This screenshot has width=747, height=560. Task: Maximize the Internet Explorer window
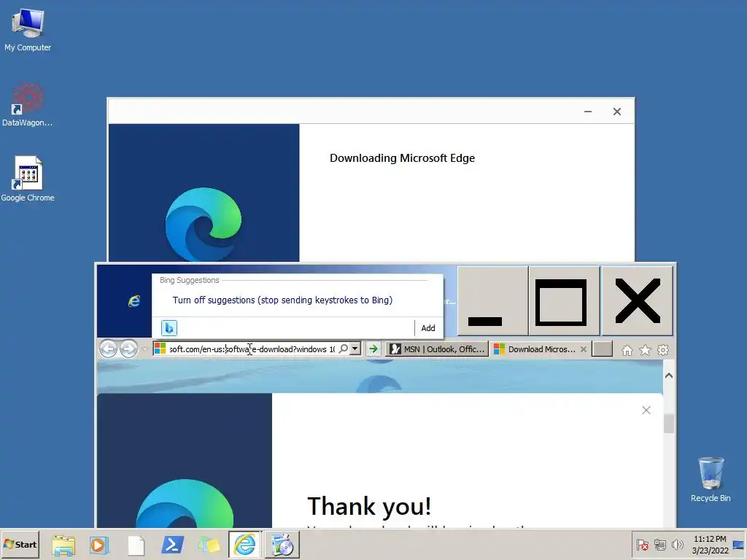tap(564, 301)
